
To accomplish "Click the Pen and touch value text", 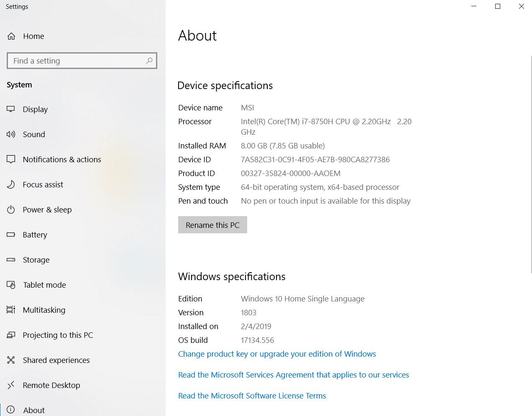I will pos(326,201).
